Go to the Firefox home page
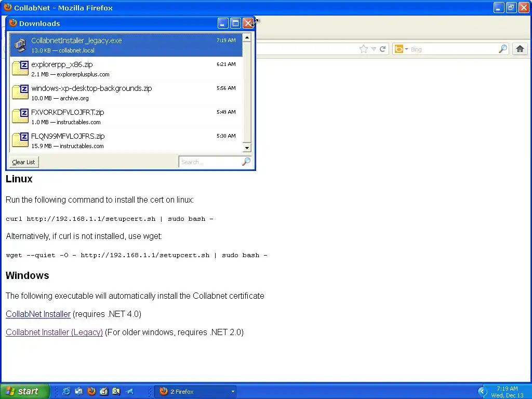 (x=520, y=49)
